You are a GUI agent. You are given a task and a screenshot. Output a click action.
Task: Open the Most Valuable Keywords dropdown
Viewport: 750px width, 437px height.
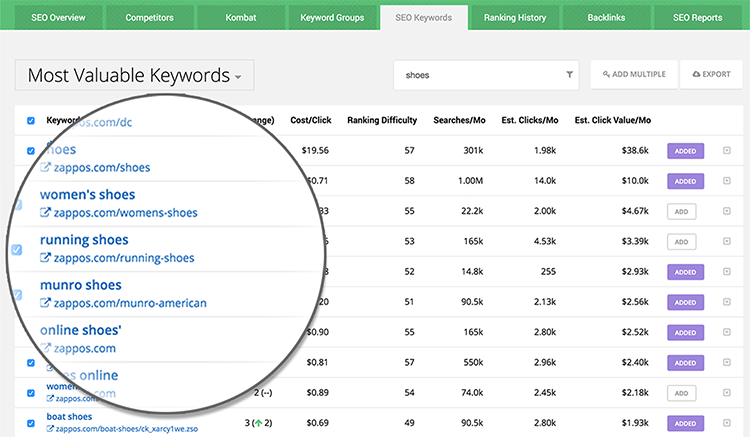click(x=134, y=75)
